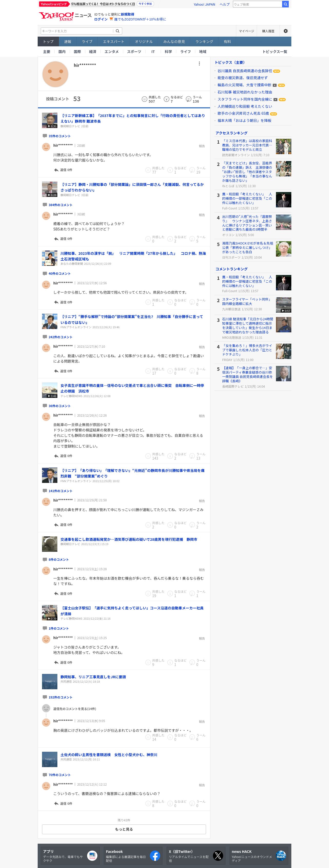Click the gray avatar beside 返信先のコメントを見る
The image size is (329, 868).
pos(46,708)
